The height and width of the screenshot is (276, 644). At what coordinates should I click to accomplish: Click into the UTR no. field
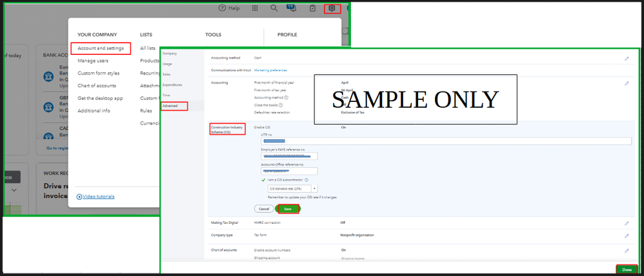coord(446,141)
